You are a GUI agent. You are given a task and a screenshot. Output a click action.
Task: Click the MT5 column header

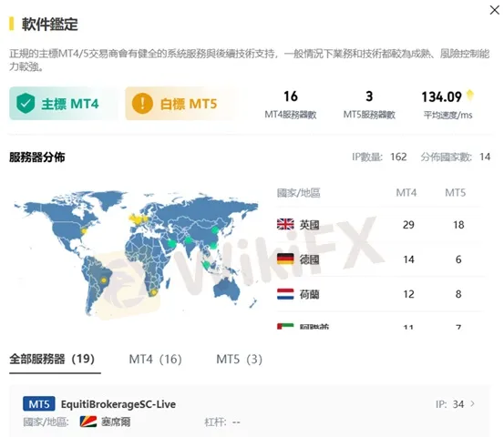(455, 193)
